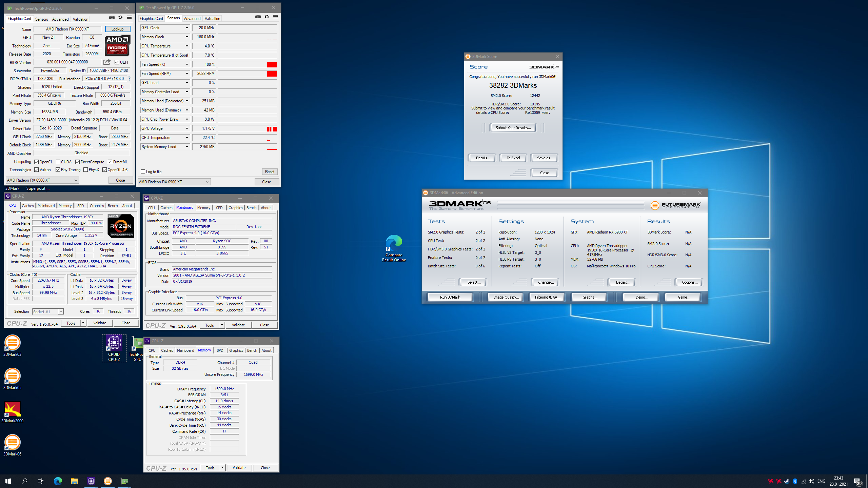Expand the Memory Clock sensor dropdown
The height and width of the screenshot is (488, 868).
click(187, 37)
